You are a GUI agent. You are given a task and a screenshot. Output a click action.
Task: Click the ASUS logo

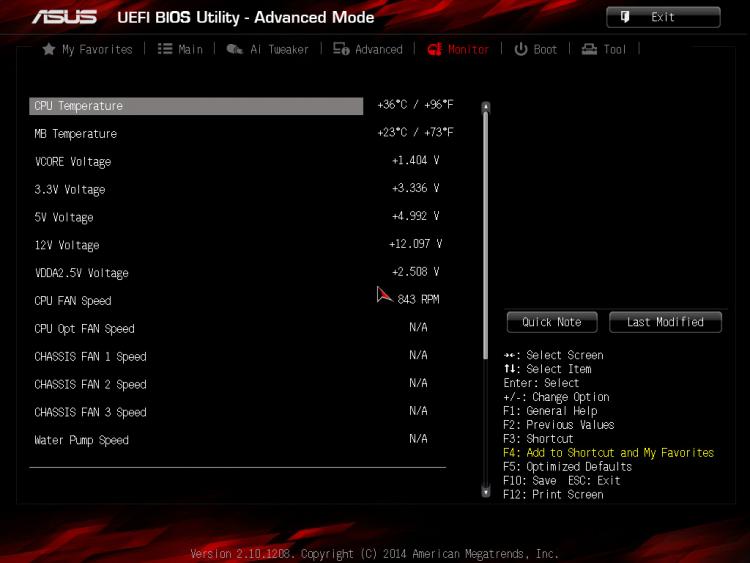65,17
